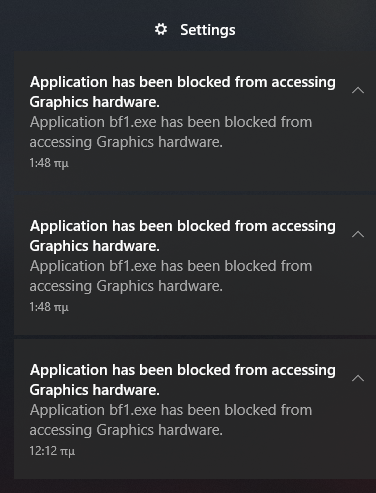Open the Settings notification group header label

[x=208, y=30]
